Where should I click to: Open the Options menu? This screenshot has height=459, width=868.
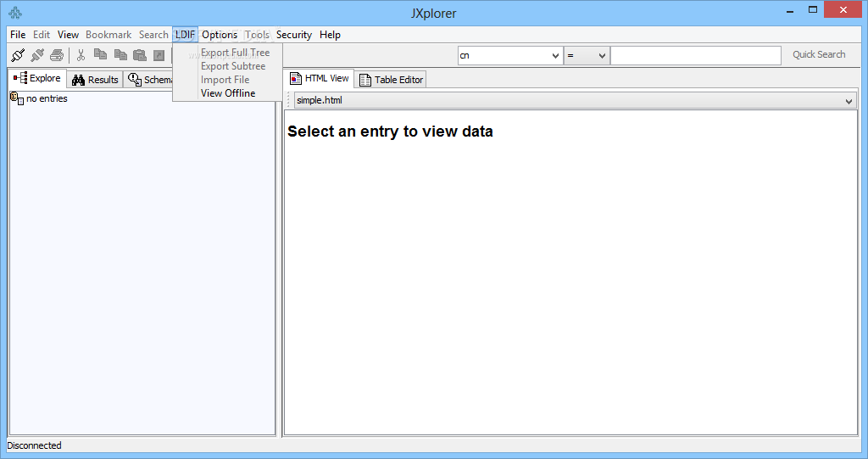[220, 35]
